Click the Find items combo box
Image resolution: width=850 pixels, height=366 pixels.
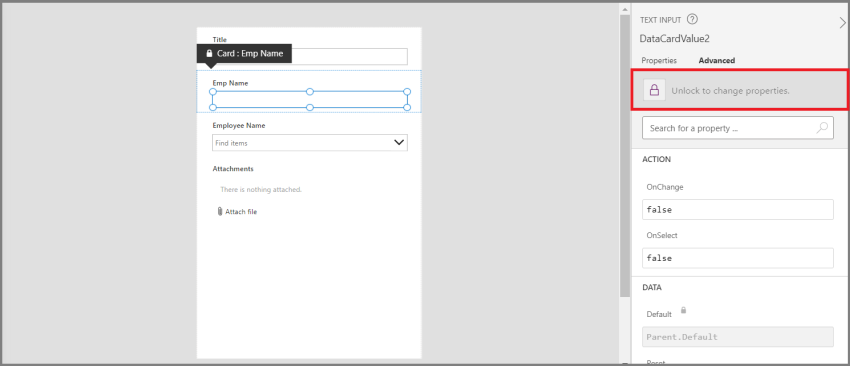point(310,143)
